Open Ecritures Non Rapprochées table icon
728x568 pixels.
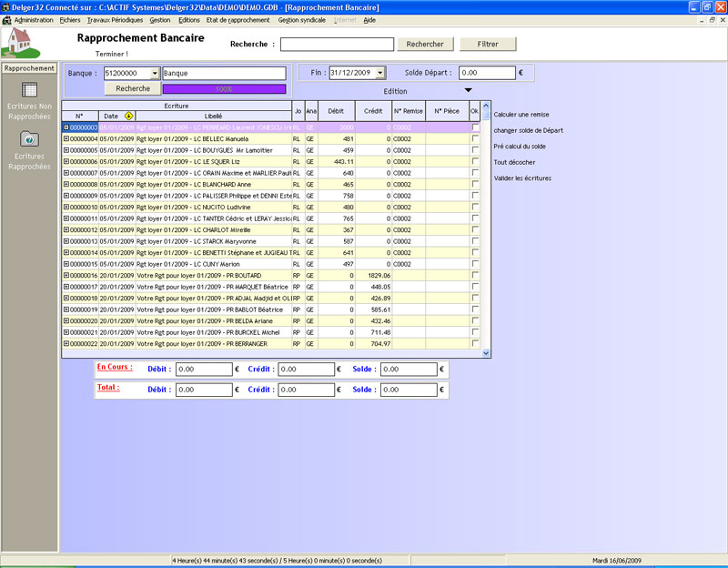click(x=29, y=89)
